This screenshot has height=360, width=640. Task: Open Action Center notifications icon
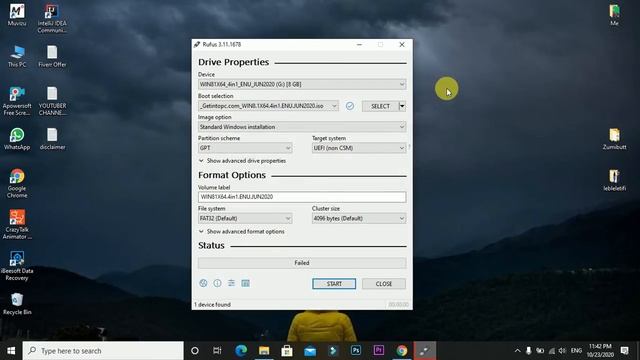point(624,351)
